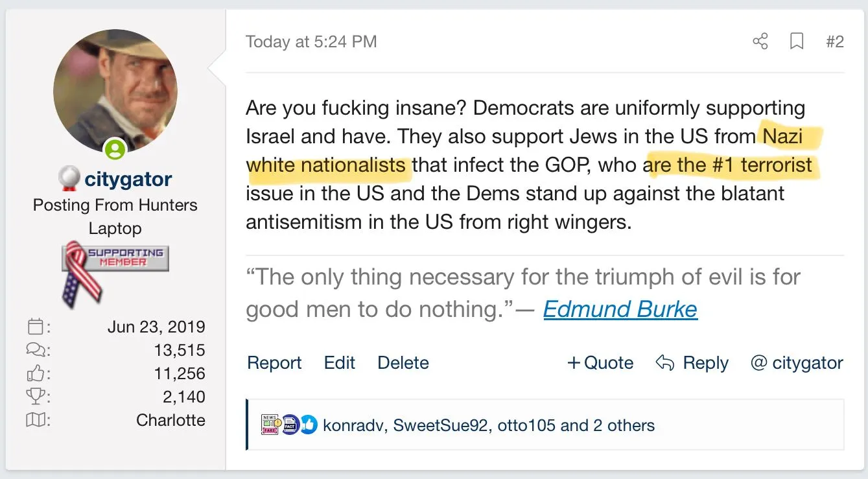The image size is (868, 479).
Task: Click the Edmund Burke signature link
Action: (620, 309)
